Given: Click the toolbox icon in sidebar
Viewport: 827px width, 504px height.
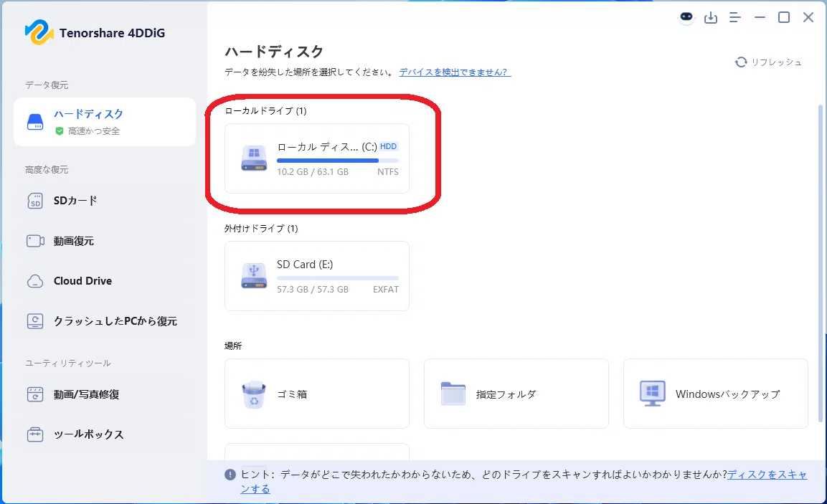Looking at the screenshot, I should pyautogui.click(x=35, y=434).
